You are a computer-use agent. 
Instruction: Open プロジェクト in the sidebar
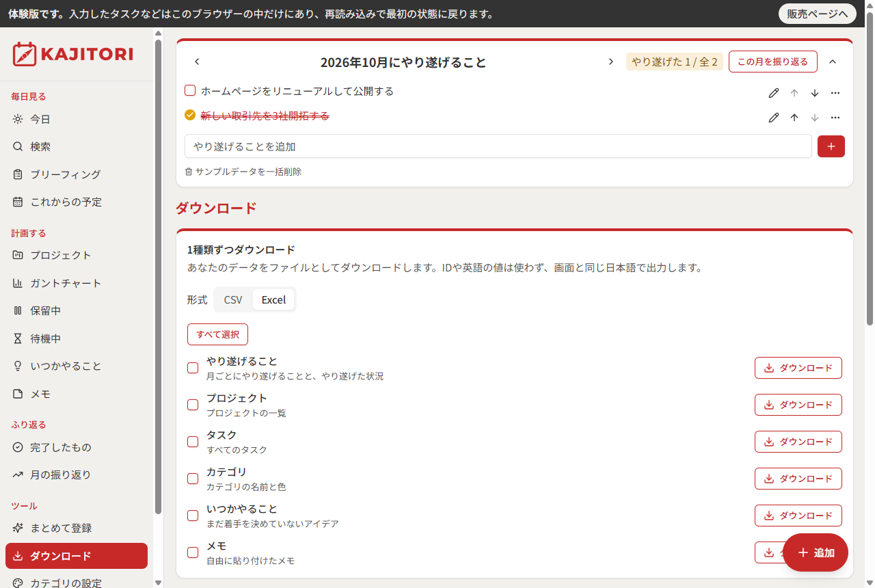(x=77, y=255)
